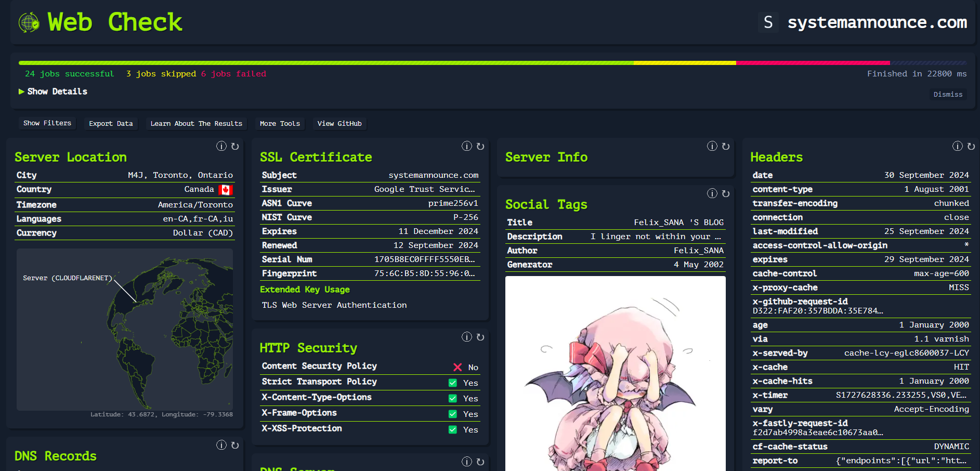Screen dimensions: 980x471
Task: Click the Latitude and Longitude caption
Action: click(x=162, y=414)
